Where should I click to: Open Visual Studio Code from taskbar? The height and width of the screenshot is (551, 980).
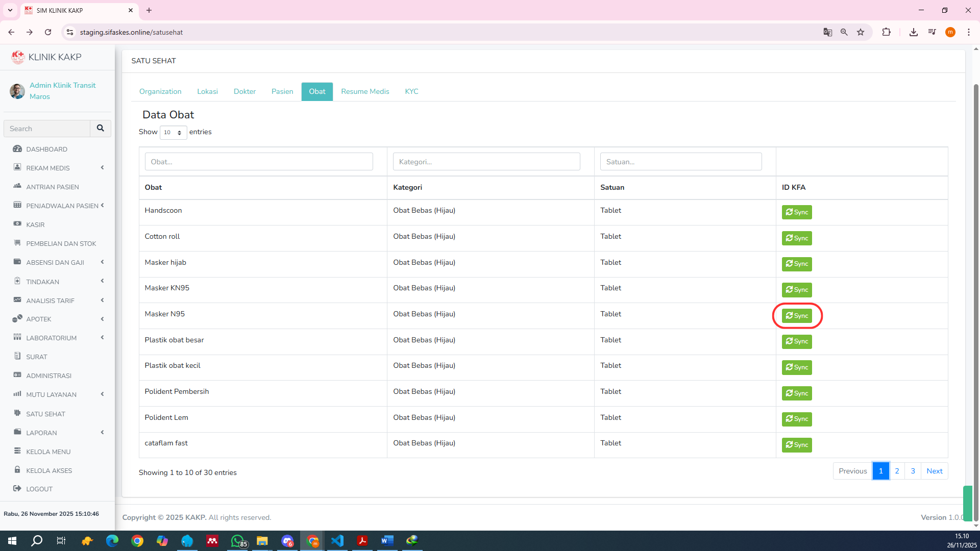337,541
